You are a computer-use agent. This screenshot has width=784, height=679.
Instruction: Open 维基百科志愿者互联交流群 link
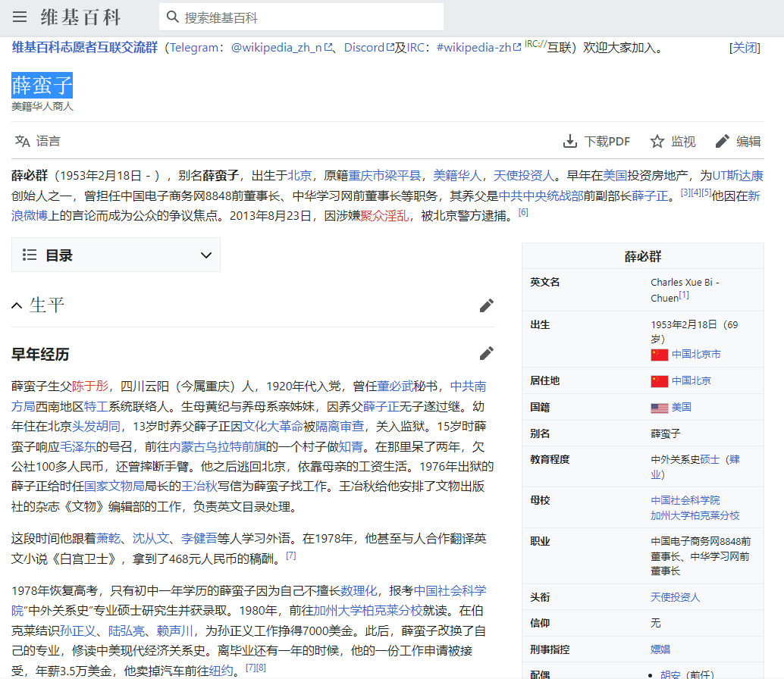pos(84,48)
